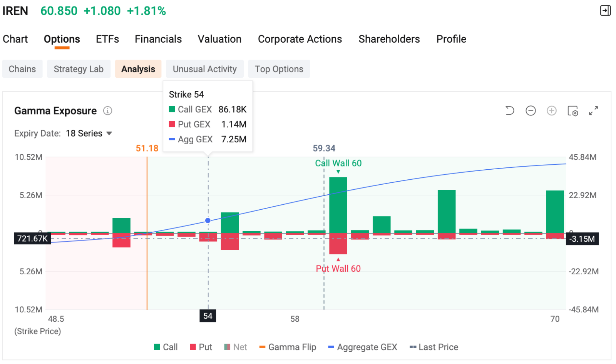
Task: Click the orange gamma flip line at 51.18
Action: (x=147, y=233)
